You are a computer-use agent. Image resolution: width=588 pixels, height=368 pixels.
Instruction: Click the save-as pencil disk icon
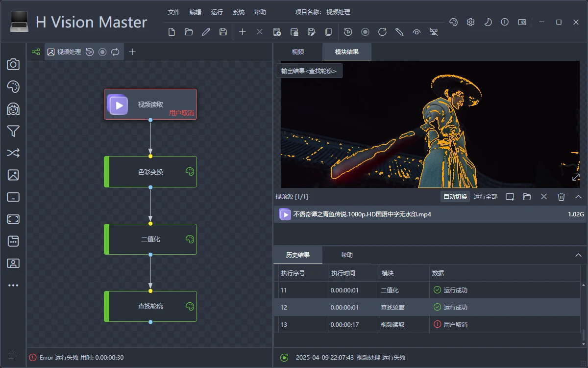311,32
